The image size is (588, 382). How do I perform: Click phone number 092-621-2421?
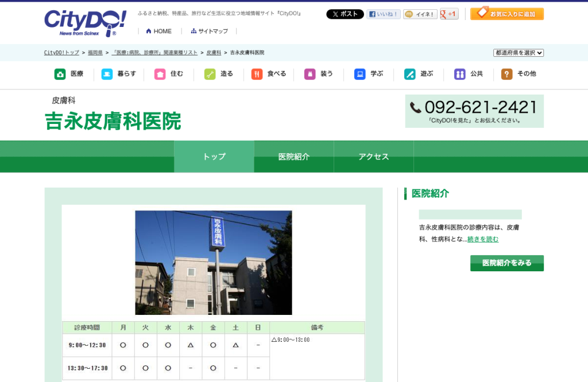(x=481, y=107)
